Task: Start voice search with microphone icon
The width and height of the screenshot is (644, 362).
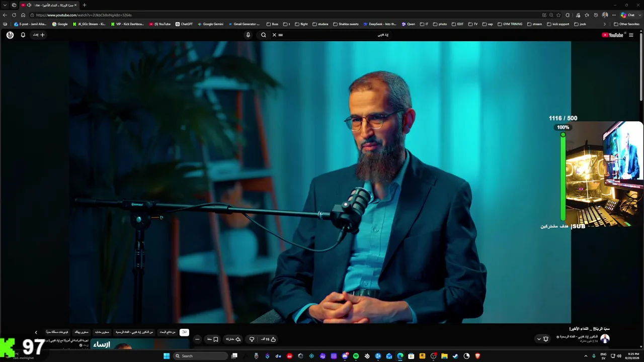Action: pos(248,35)
